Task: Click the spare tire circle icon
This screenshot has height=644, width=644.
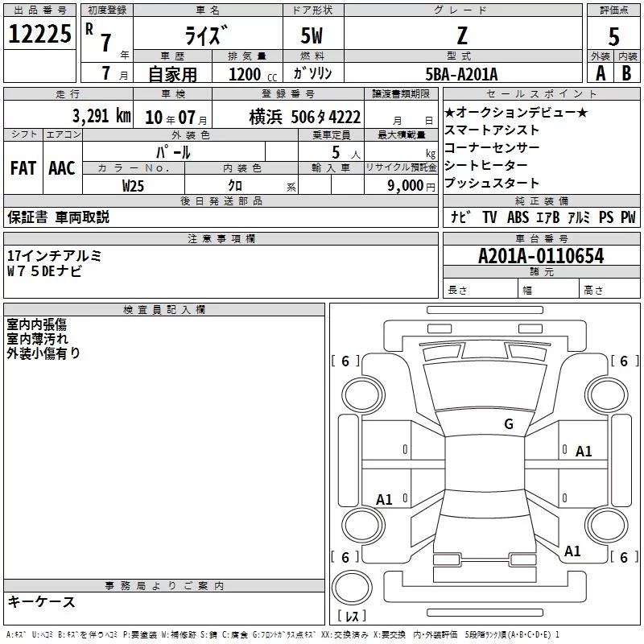Action: (352, 588)
